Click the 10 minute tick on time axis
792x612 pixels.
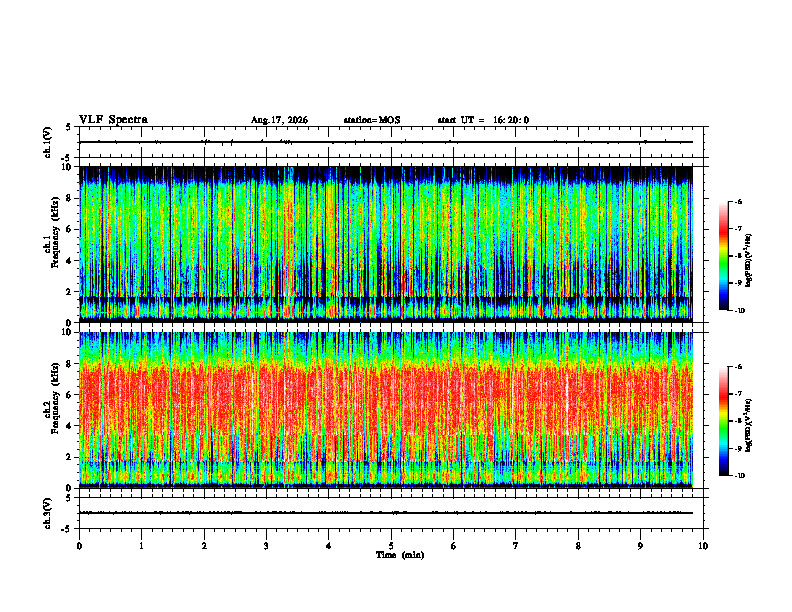tap(703, 546)
